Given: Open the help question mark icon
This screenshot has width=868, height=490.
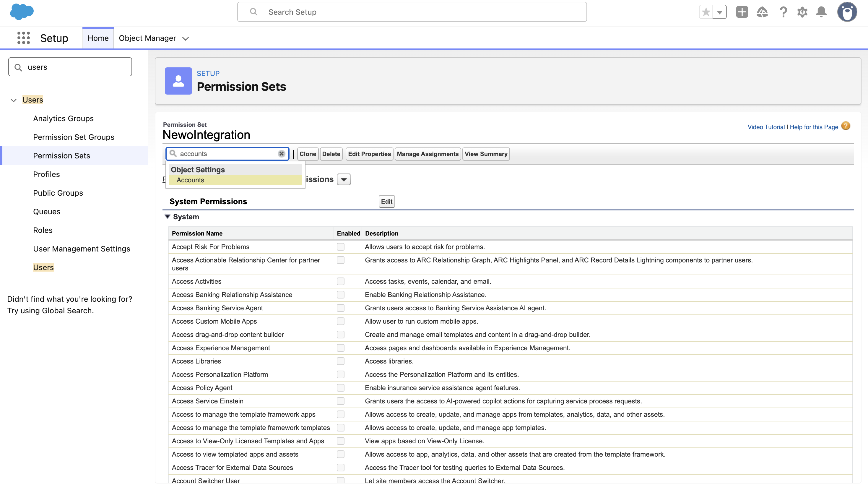Looking at the screenshot, I should pyautogui.click(x=783, y=12).
